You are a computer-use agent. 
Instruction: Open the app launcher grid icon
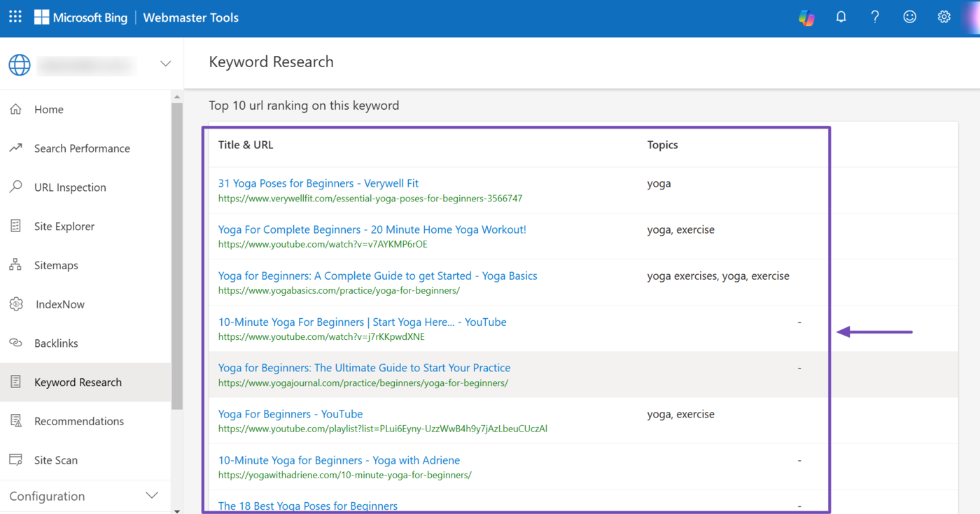[15, 17]
